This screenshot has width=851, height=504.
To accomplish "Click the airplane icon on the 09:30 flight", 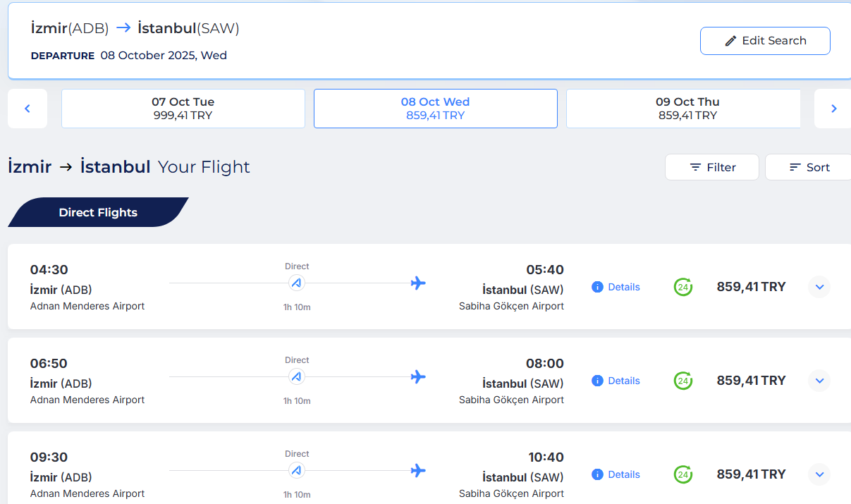I will (418, 470).
